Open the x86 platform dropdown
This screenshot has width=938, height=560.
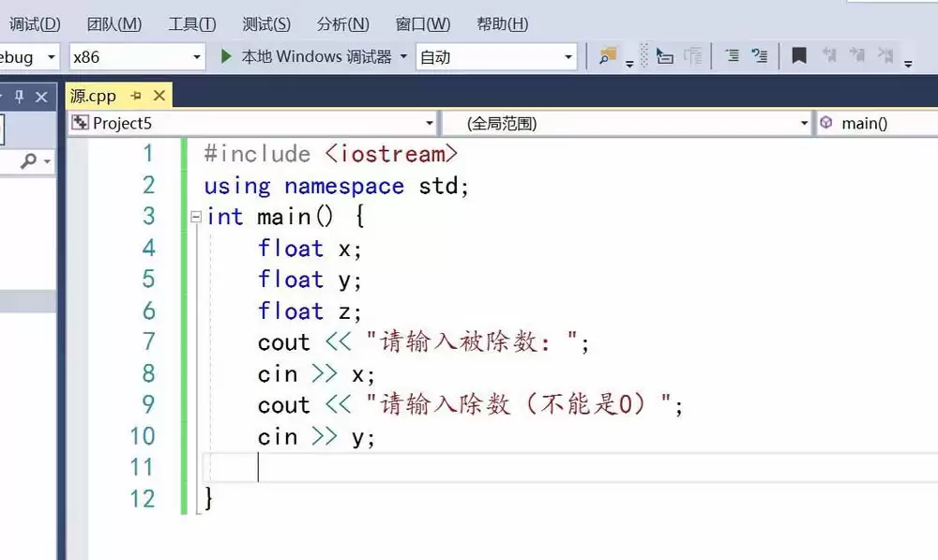197,57
